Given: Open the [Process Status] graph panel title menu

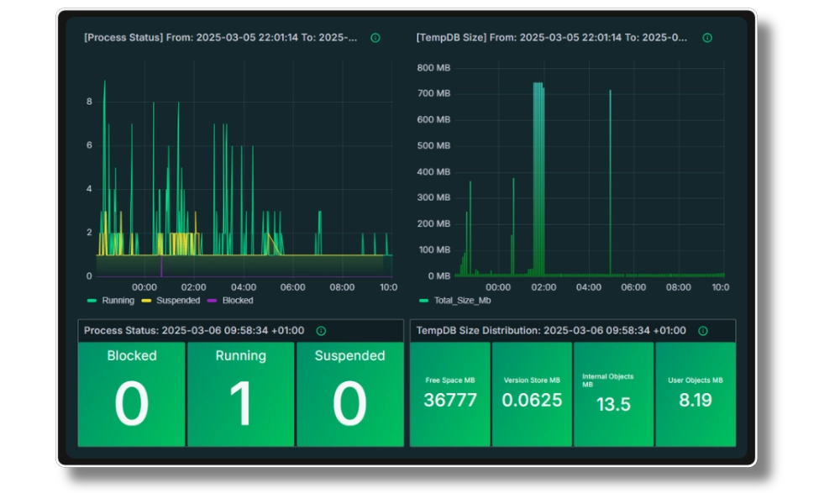Looking at the screenshot, I should coord(220,38).
